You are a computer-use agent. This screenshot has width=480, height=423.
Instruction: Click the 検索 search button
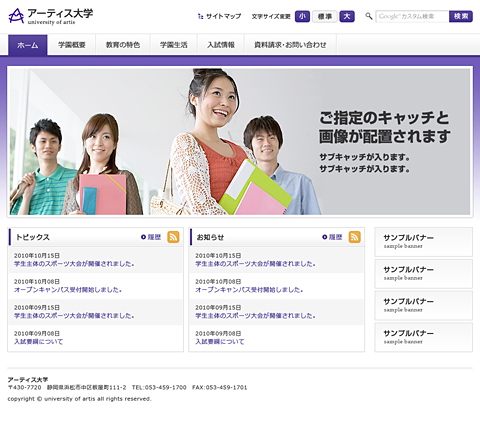tap(461, 16)
